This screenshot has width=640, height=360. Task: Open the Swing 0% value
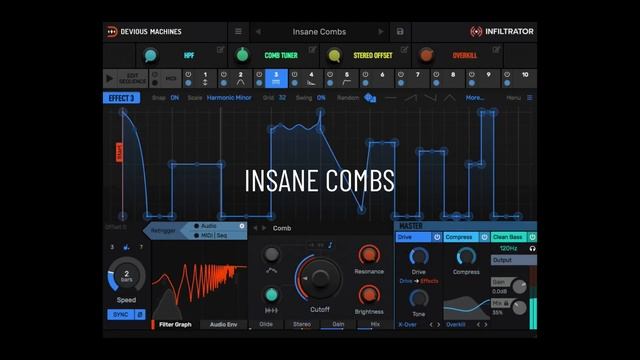pyautogui.click(x=321, y=98)
